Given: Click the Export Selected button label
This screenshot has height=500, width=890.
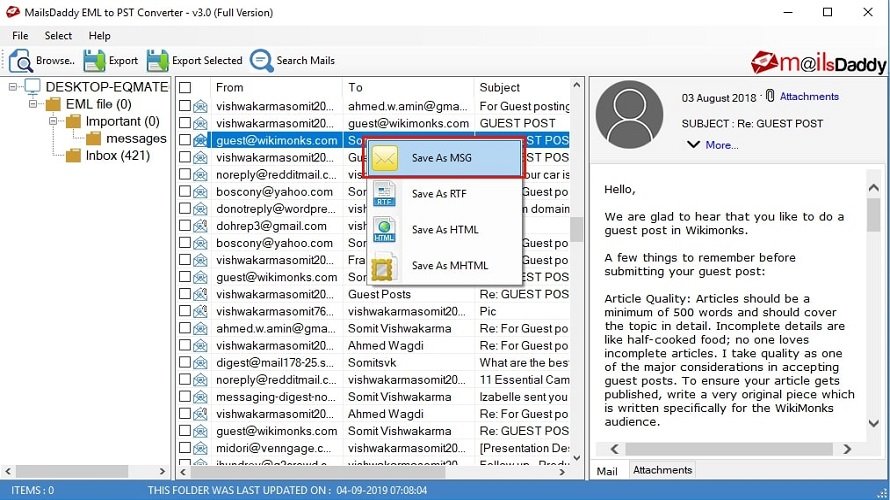Looking at the screenshot, I should (207, 61).
